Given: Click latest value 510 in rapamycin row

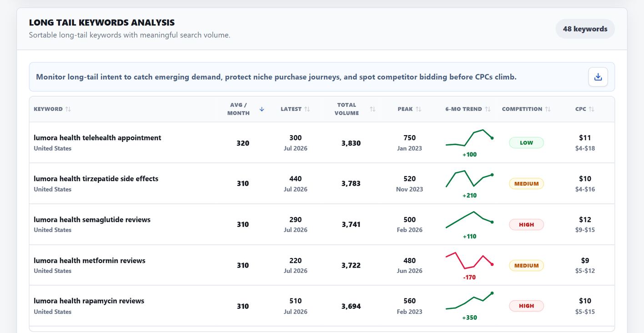Looking at the screenshot, I should (x=296, y=301).
